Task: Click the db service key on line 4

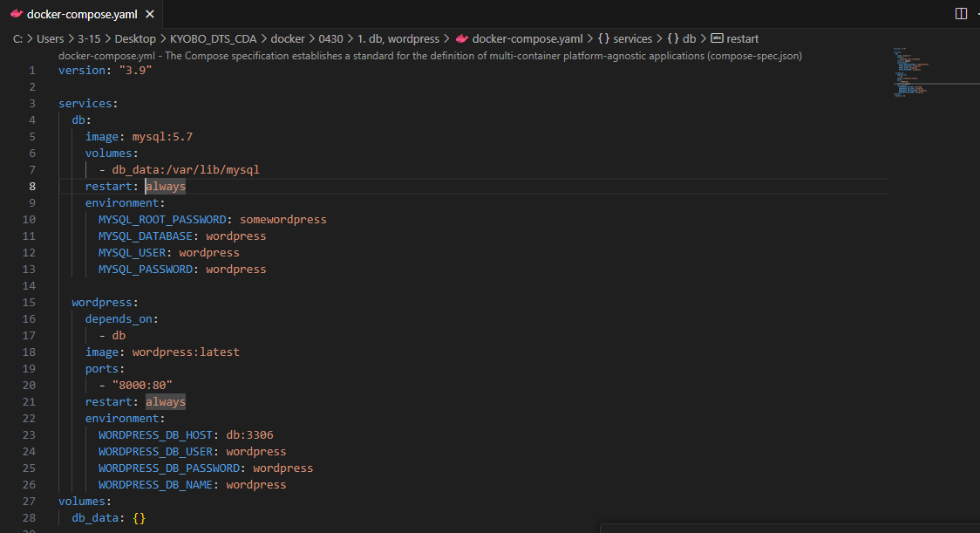Action: click(78, 120)
